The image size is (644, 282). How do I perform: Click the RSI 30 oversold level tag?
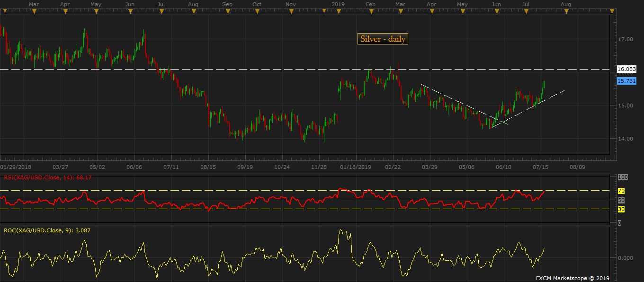click(x=621, y=209)
